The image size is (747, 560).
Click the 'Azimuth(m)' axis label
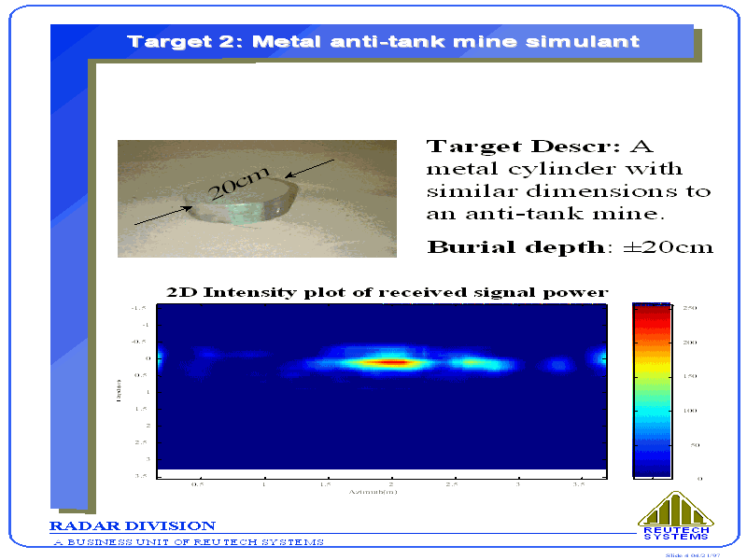coord(373,492)
